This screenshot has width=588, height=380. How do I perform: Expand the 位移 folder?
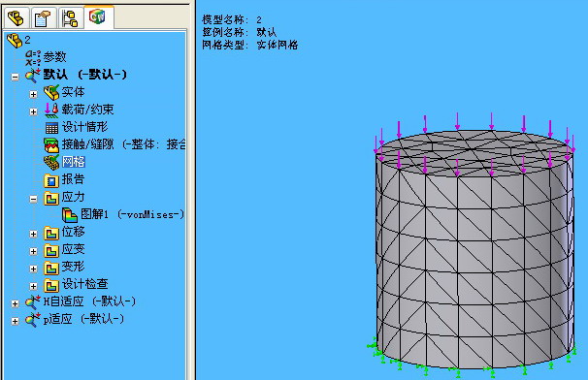pos(33,234)
